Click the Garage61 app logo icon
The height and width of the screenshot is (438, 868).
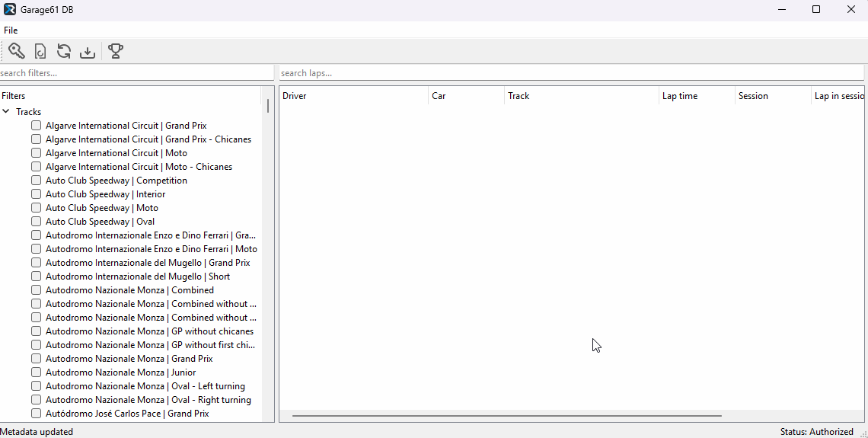[x=10, y=10]
